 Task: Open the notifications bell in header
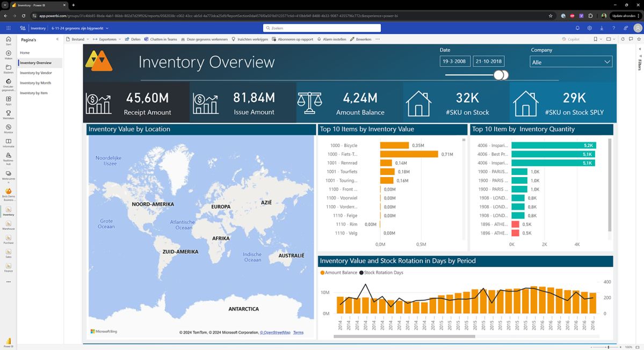577,28
